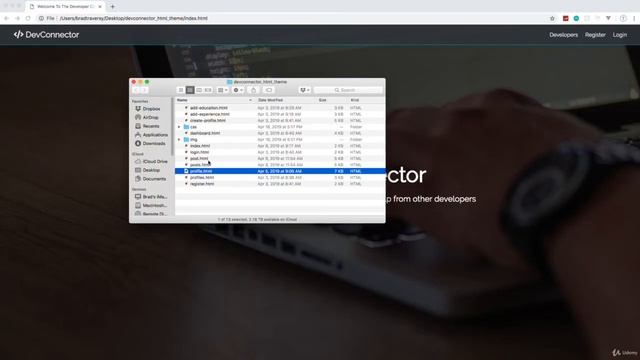
Task: Bookmark page with the star icon
Action: (552, 18)
